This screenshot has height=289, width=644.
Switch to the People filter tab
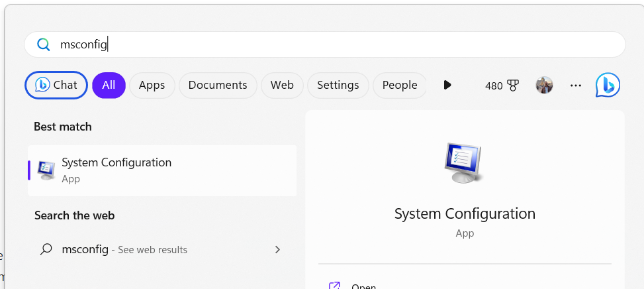[x=400, y=85]
